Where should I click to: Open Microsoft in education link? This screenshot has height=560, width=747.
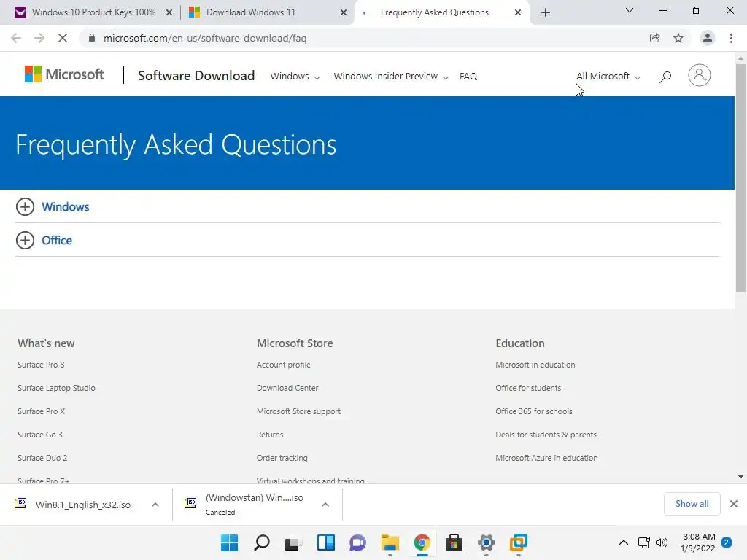click(535, 365)
